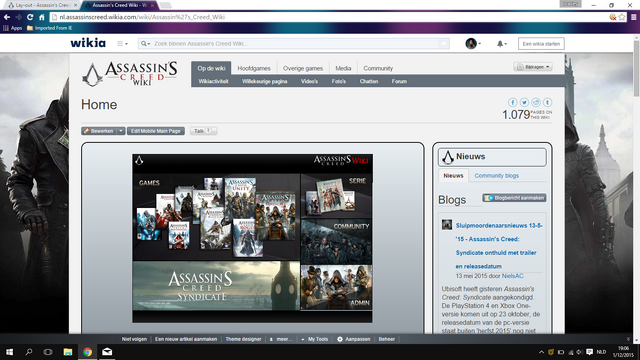Open the Community navigation tab
The image size is (640, 360).
pos(378,68)
